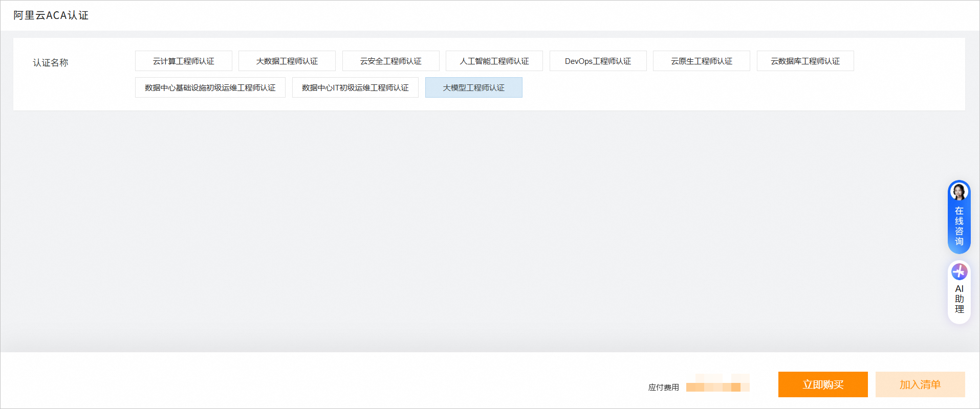
Task: Choose 大数据工程师认证 option
Action: coord(287,61)
